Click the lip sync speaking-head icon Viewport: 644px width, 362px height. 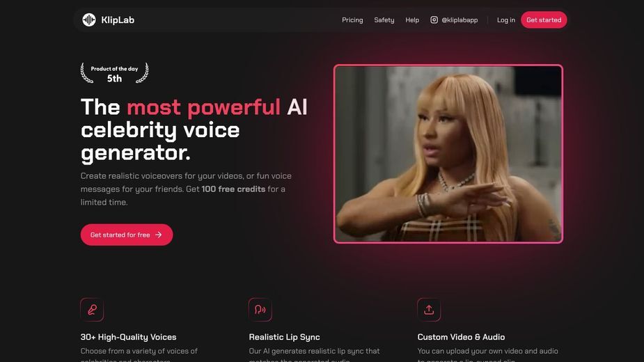pos(260,309)
